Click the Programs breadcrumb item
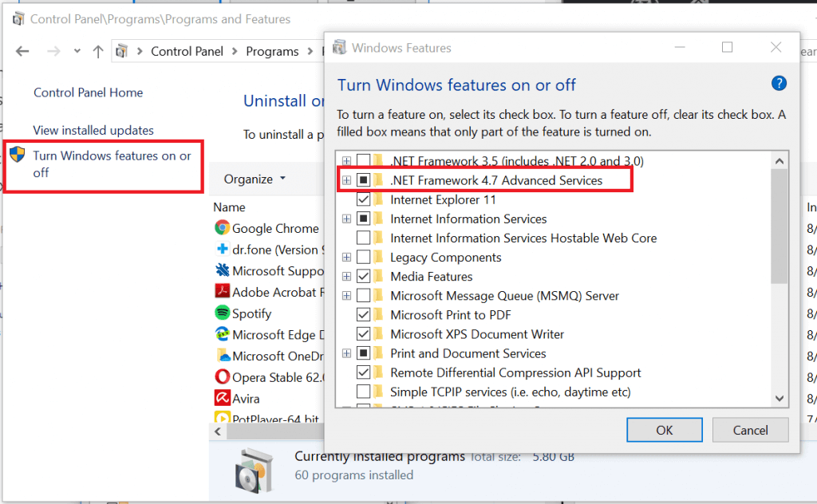The image size is (817, 504). (x=272, y=52)
